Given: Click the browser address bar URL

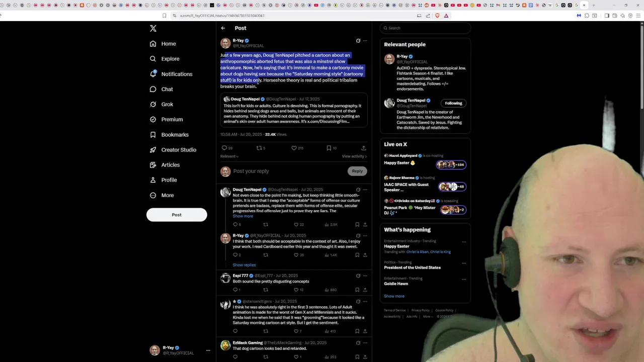Looking at the screenshot, I should tap(222, 16).
